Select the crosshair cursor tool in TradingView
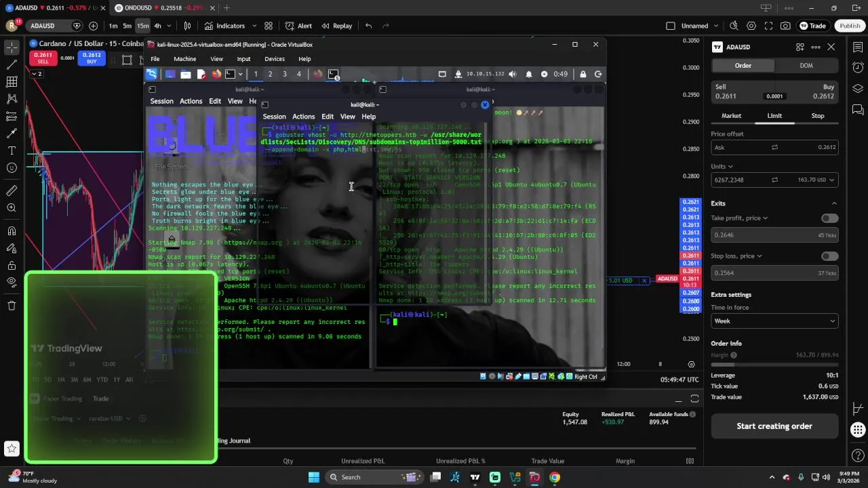The height and width of the screenshot is (488, 868). 12,47
